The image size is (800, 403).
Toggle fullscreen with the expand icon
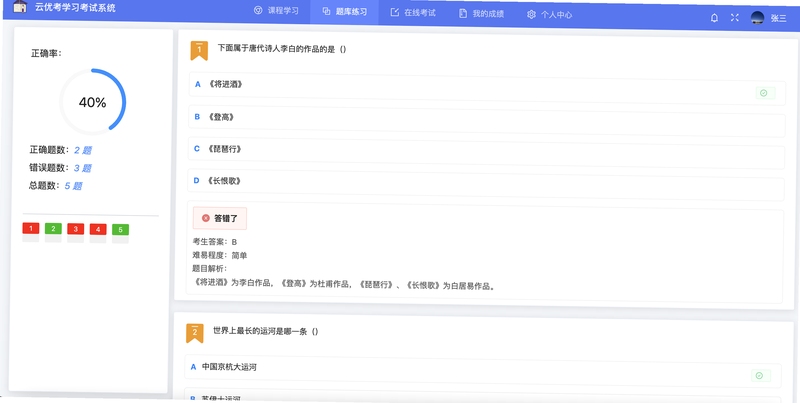coord(735,18)
